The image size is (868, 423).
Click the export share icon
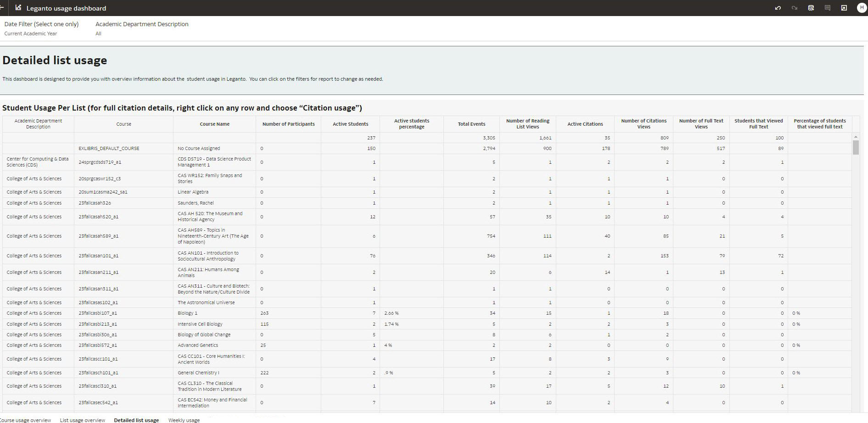[844, 8]
